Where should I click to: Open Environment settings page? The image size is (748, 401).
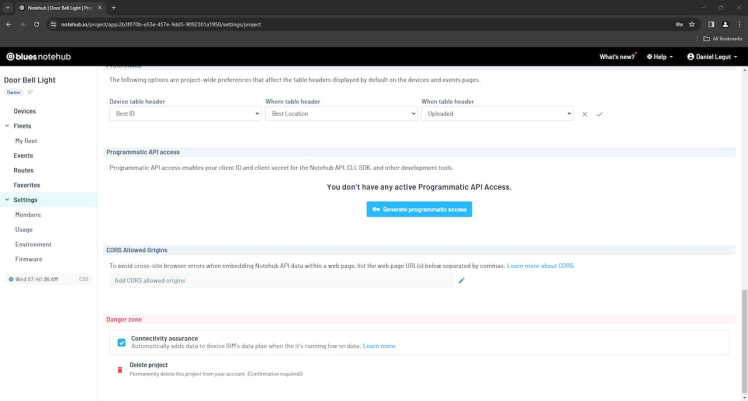tap(33, 244)
